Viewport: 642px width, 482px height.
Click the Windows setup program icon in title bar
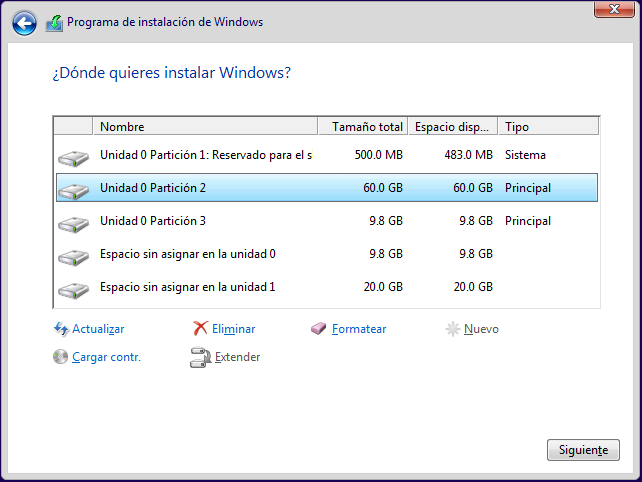pyautogui.click(x=54, y=23)
